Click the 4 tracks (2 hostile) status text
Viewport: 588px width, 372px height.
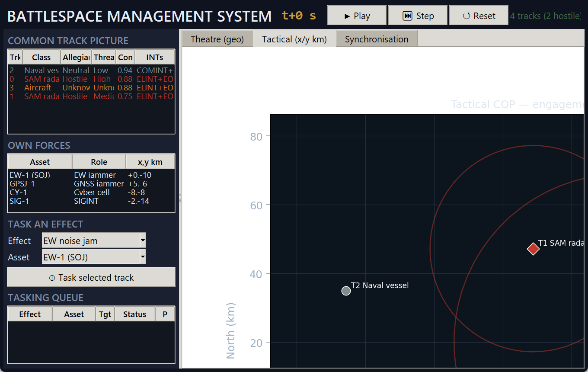pos(546,16)
